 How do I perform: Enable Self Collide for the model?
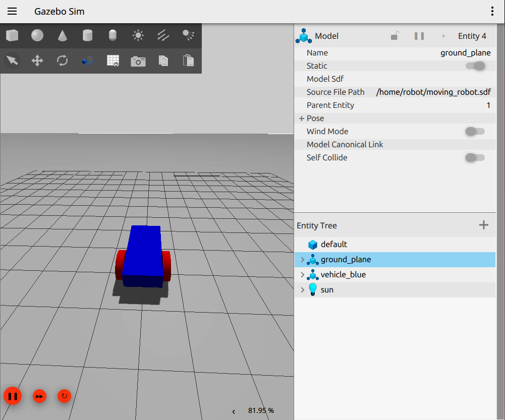tap(475, 157)
